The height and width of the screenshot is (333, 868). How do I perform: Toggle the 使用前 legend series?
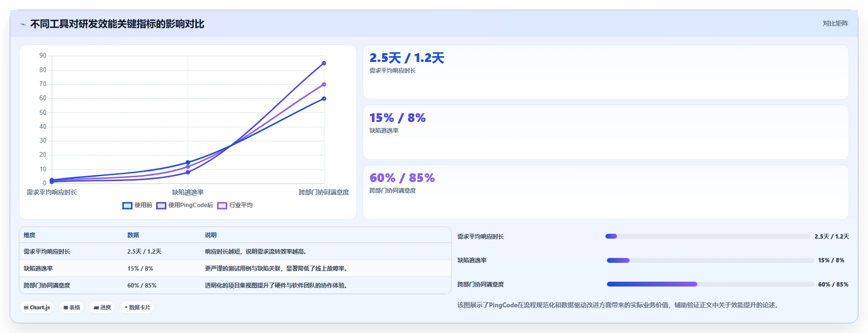pos(137,205)
